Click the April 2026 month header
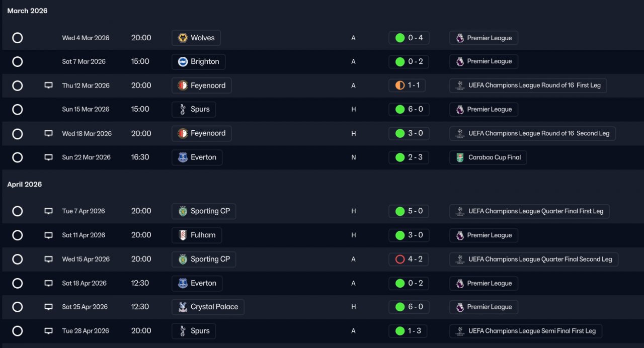This screenshot has height=348, width=644. [x=25, y=185]
